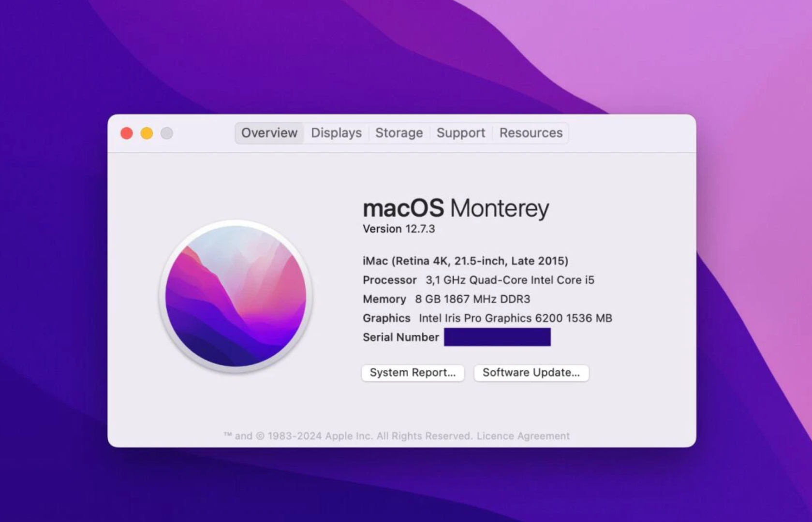Click the greyed-out zoom window button
Screen dimensions: 812x522
pos(167,133)
